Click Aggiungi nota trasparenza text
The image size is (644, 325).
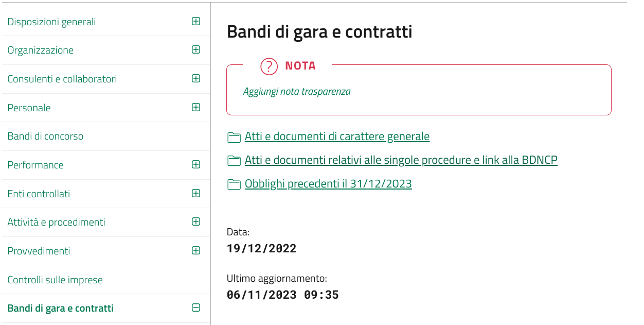(x=297, y=92)
